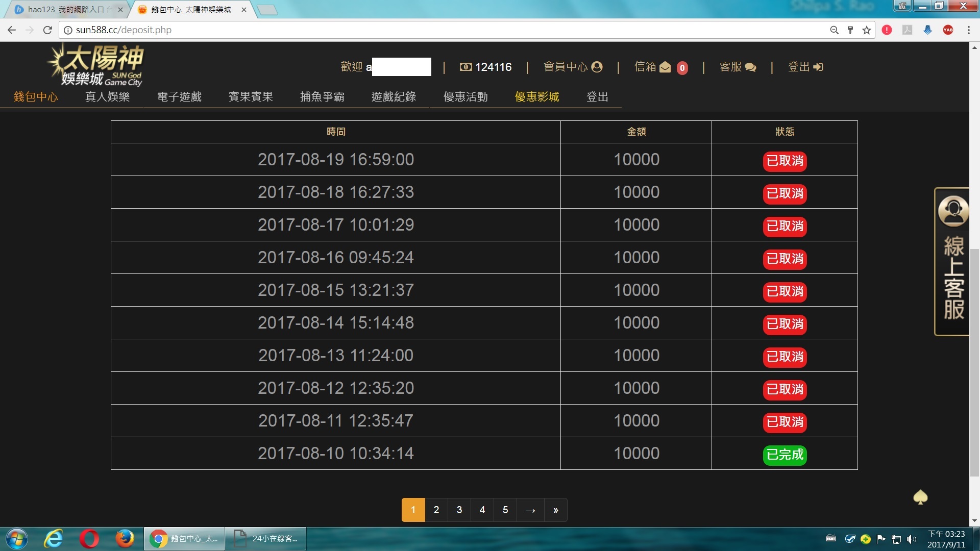
Task: Click the 線上客服 support agent avatar icon
Action: point(953,210)
